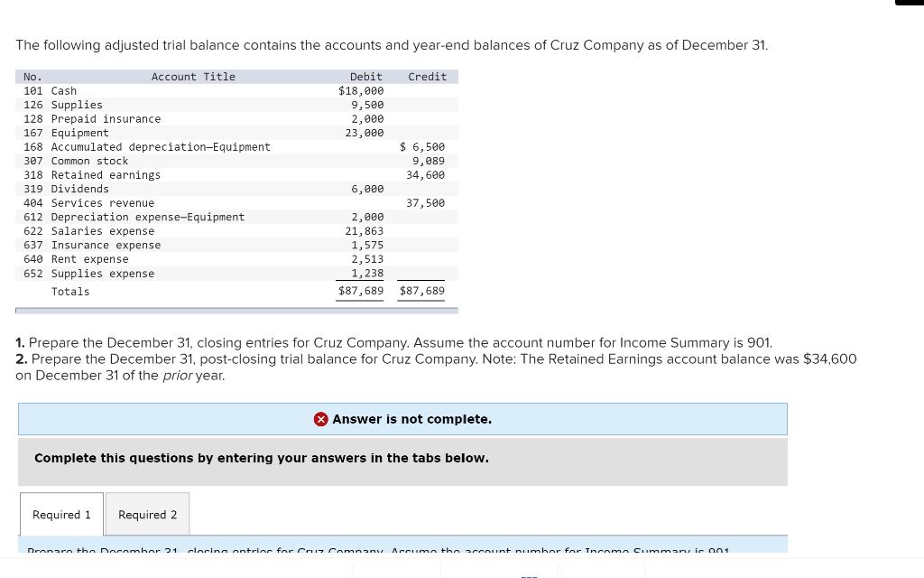The width and height of the screenshot is (924, 578).
Task: Click the Insurance expense account label
Action: pyautogui.click(x=106, y=246)
